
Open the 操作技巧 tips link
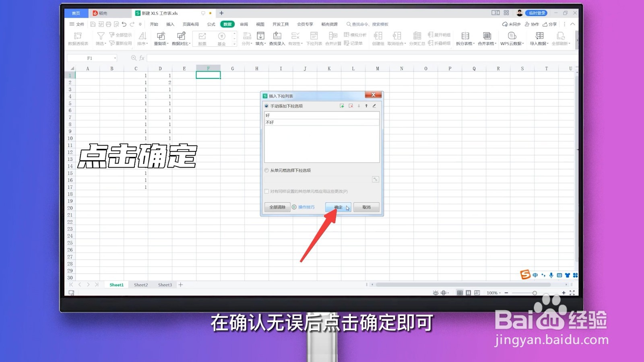click(x=306, y=207)
